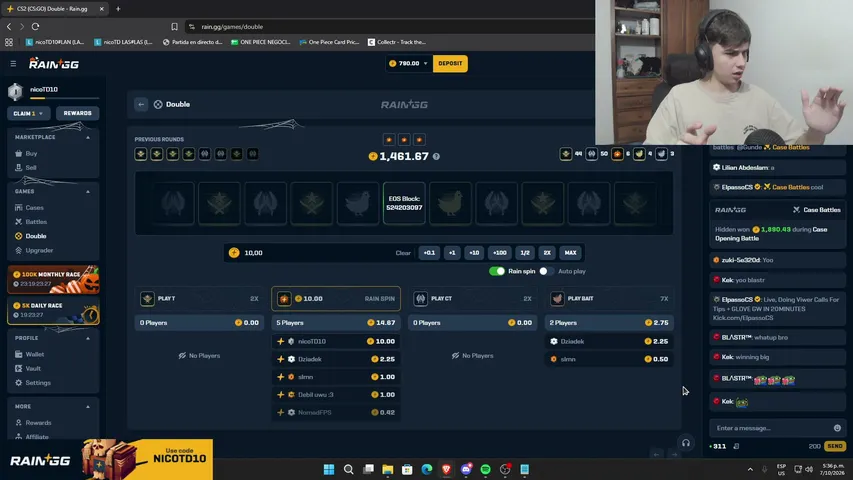Open Rewards link under More
The image size is (853, 480).
38,422
